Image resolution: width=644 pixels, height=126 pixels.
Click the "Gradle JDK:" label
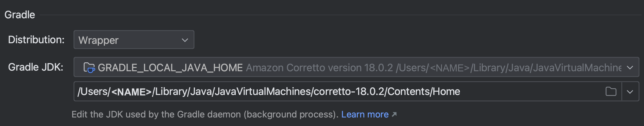[x=36, y=67]
